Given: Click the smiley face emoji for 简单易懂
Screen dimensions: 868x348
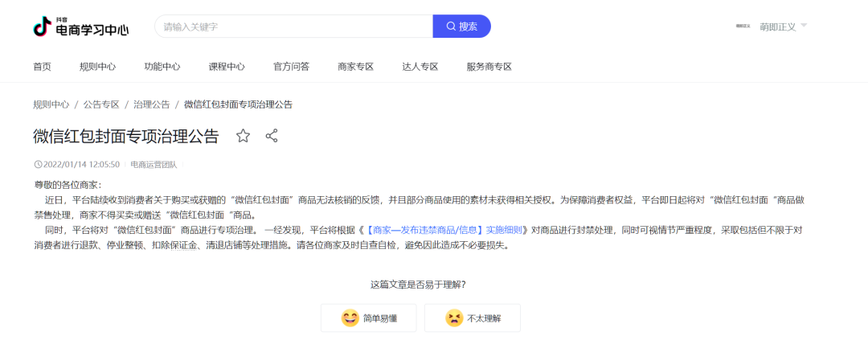Looking at the screenshot, I should pyautogui.click(x=350, y=318).
